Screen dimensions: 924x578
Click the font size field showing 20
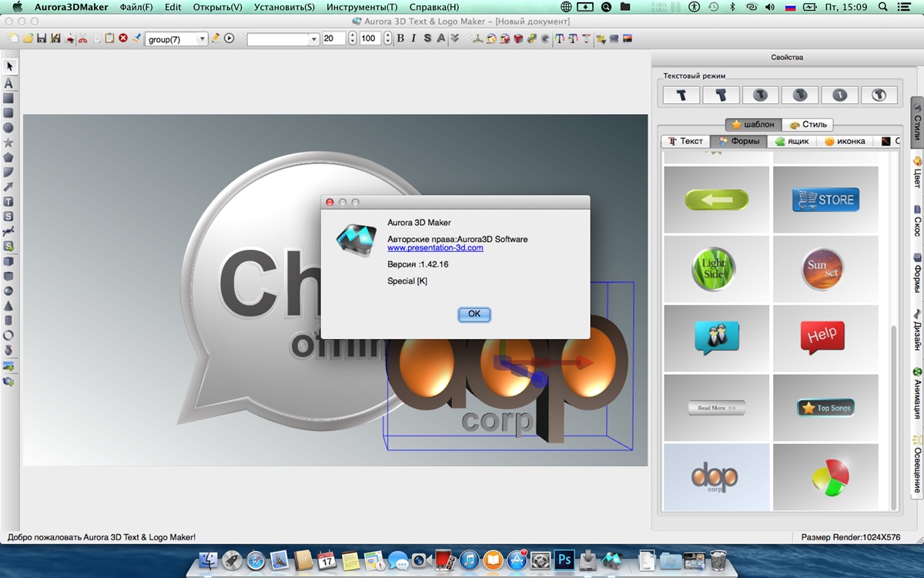(x=333, y=39)
